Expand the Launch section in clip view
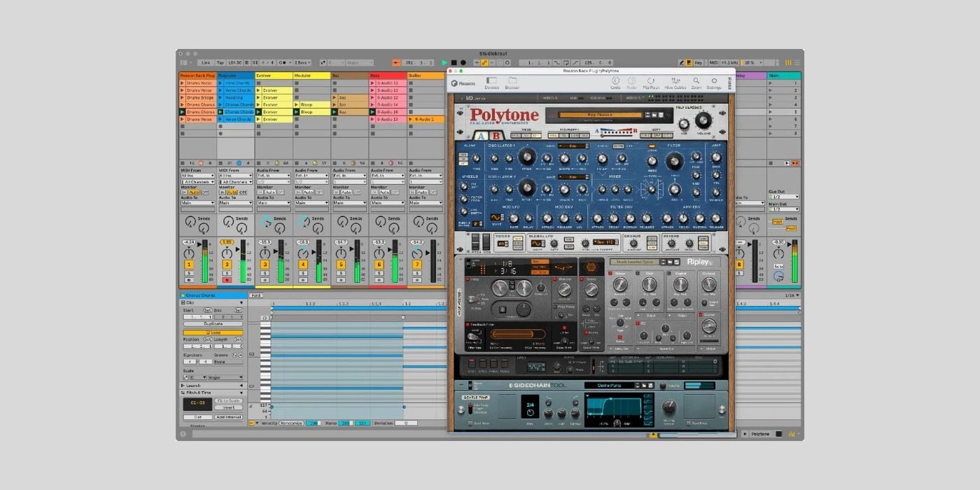This screenshot has width=980, height=490. [x=184, y=385]
